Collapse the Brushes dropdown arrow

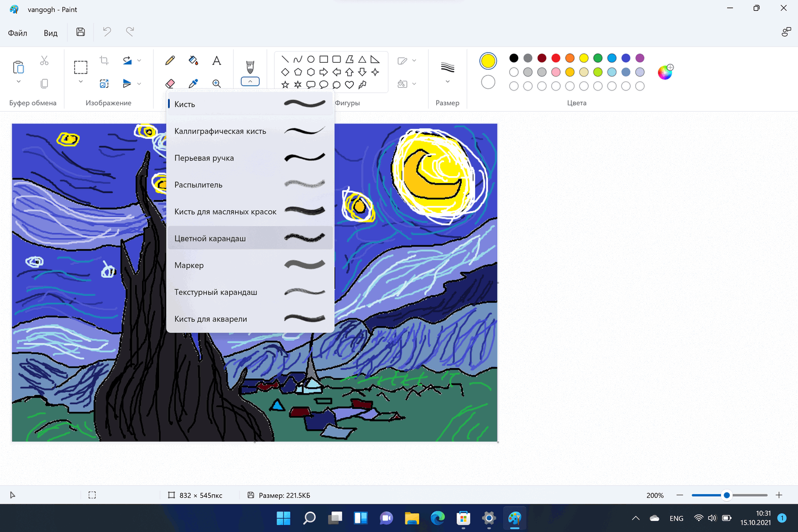click(x=250, y=81)
